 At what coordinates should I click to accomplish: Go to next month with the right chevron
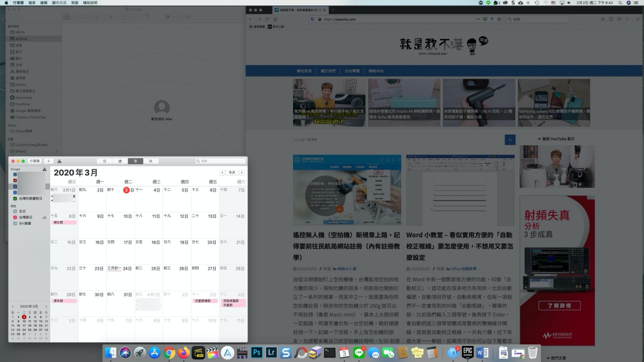[241, 173]
